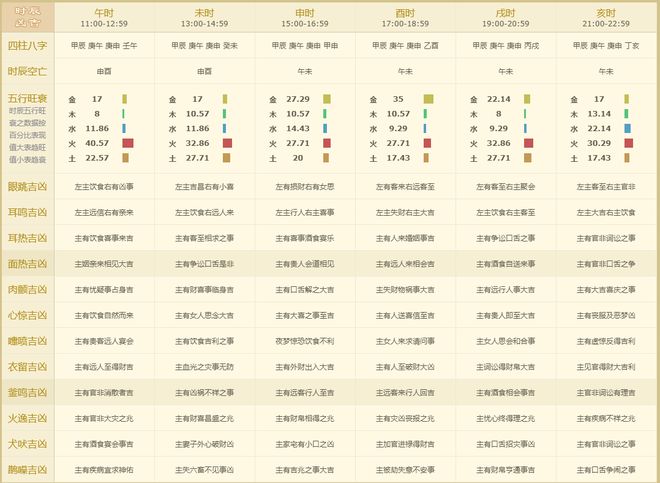
Task: Click the cell 主姻亲来相见大吉
Action: (x=104, y=264)
